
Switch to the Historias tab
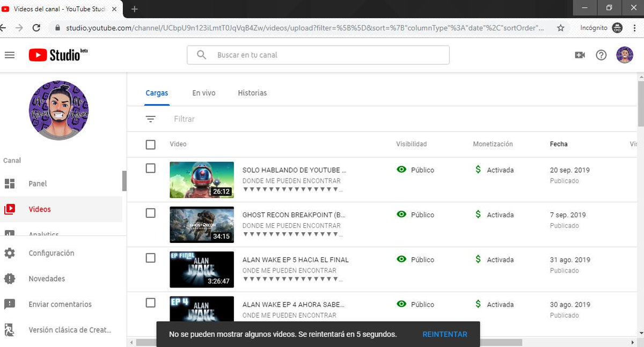[252, 93]
